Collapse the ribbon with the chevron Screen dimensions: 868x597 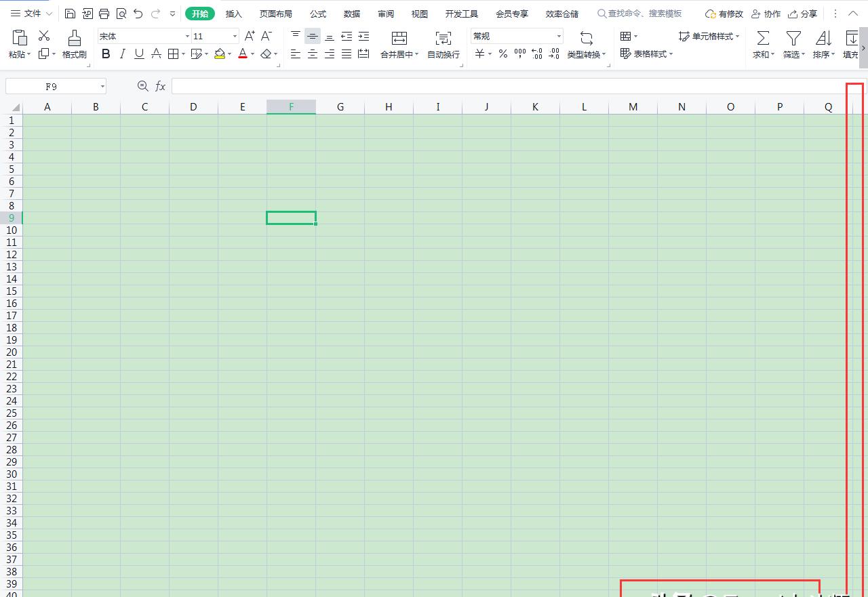(x=853, y=14)
